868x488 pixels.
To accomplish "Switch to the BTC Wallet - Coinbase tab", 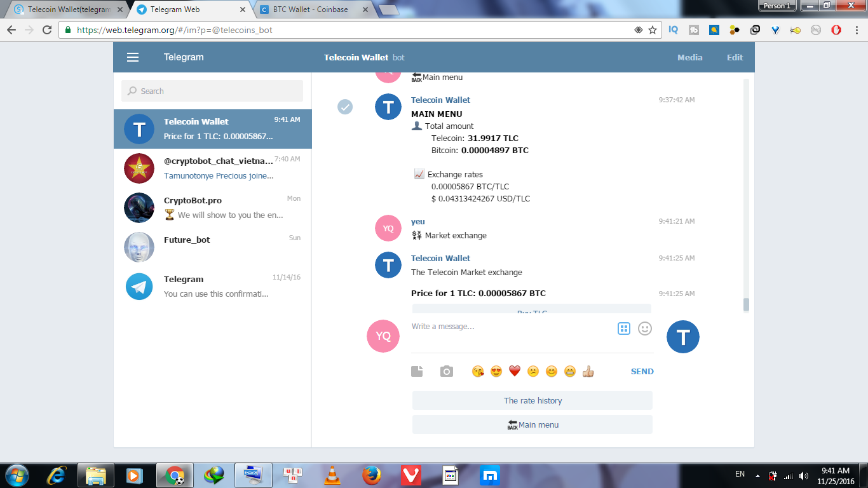I will 314,10.
